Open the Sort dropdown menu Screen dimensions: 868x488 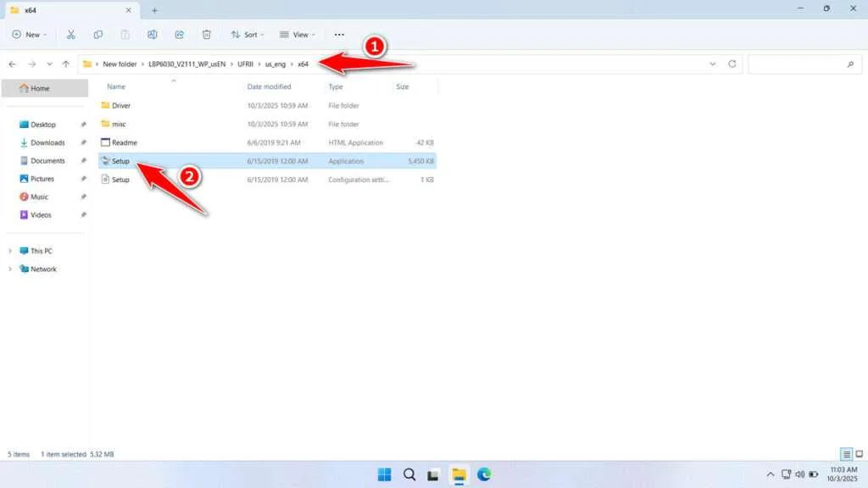pos(248,35)
